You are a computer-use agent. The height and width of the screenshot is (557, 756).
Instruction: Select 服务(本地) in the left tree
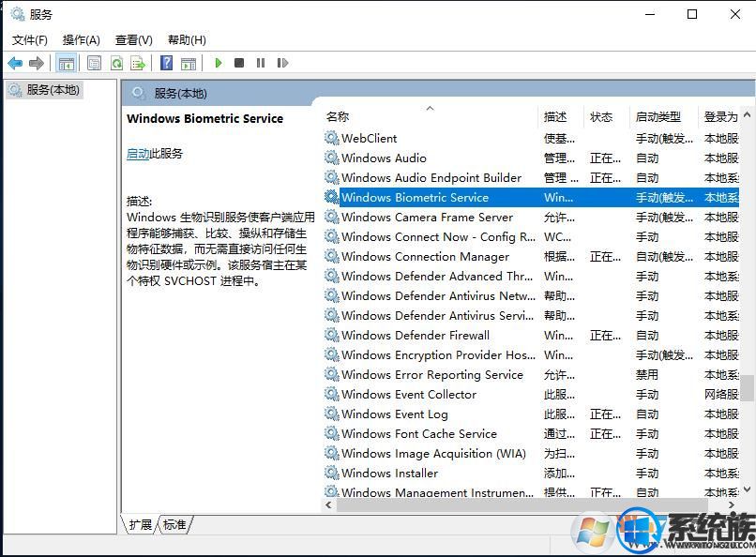coord(45,90)
